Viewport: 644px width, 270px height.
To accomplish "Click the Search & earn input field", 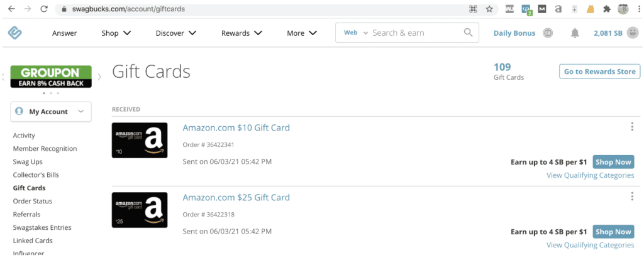I will tap(415, 33).
